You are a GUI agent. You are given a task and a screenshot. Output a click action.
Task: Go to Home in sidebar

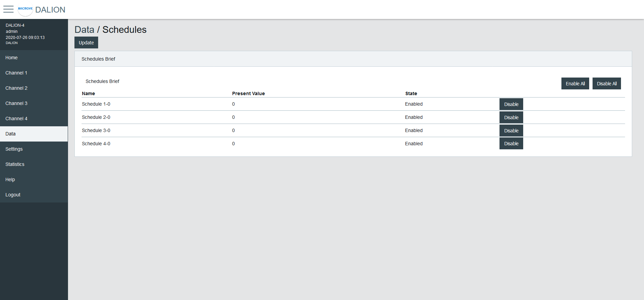(x=12, y=58)
